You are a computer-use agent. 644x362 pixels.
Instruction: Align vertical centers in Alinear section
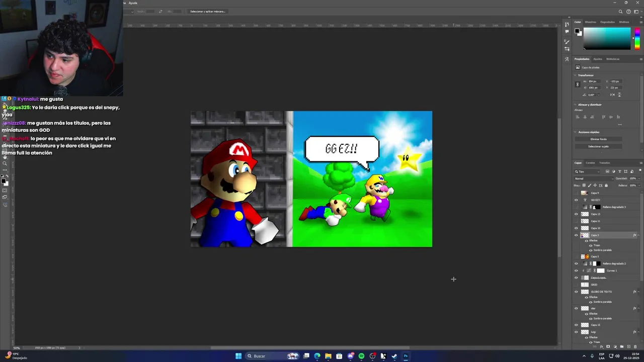click(x=611, y=117)
